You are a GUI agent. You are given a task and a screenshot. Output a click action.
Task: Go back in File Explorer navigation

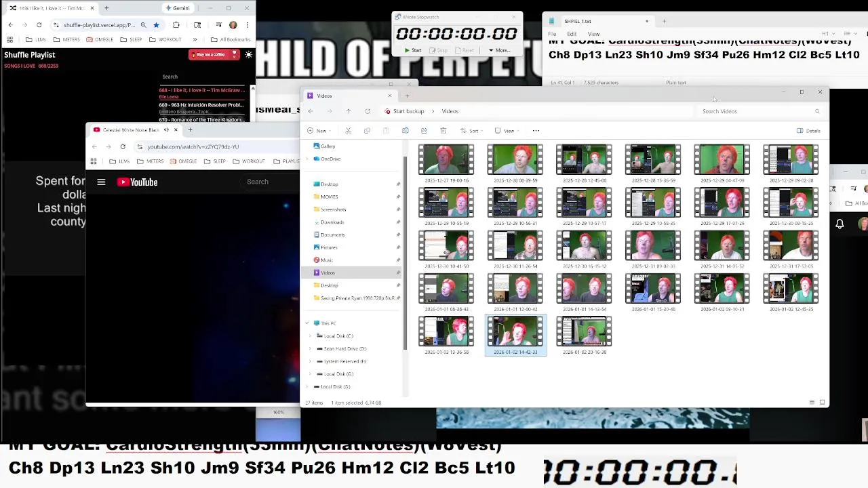(x=311, y=111)
